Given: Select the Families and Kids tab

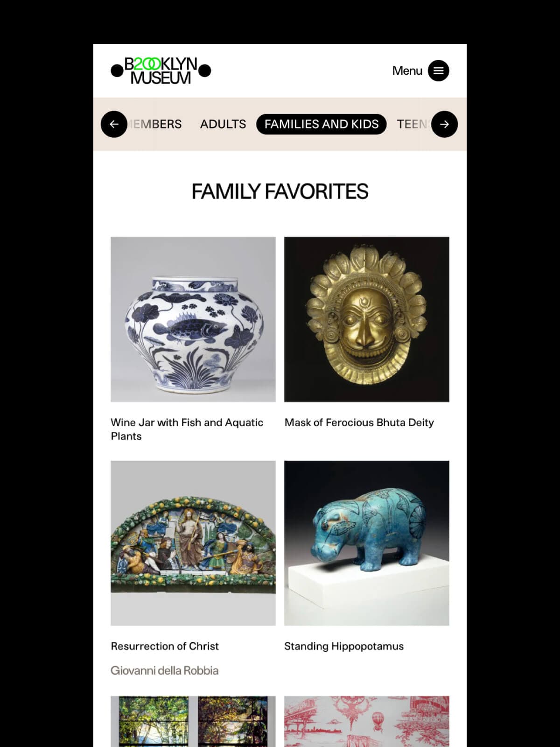Looking at the screenshot, I should (x=321, y=124).
